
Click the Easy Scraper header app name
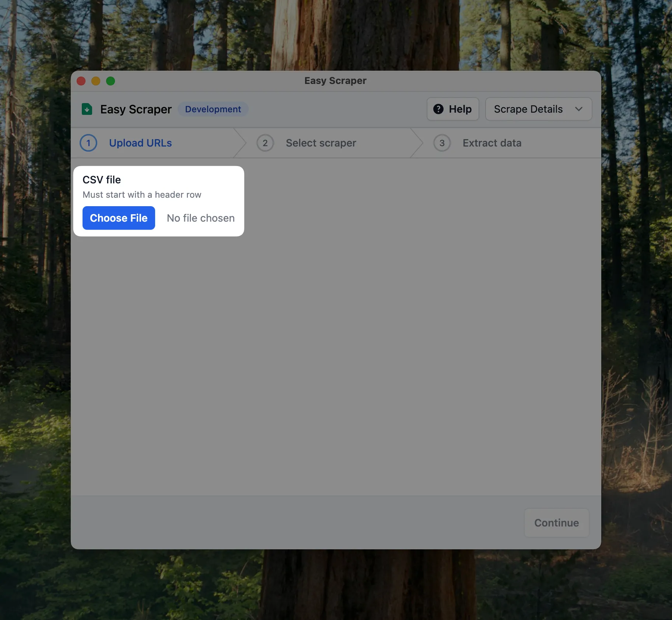click(x=136, y=109)
